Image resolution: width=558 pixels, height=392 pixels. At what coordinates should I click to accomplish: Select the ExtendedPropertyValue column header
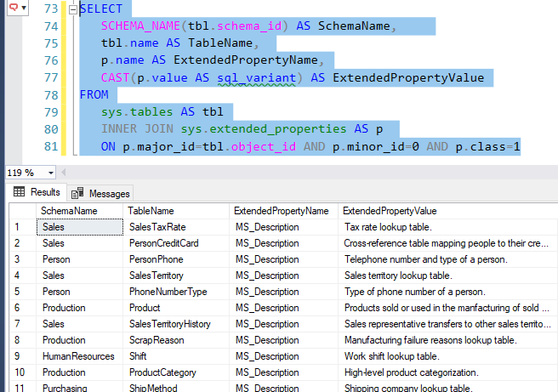click(x=447, y=211)
